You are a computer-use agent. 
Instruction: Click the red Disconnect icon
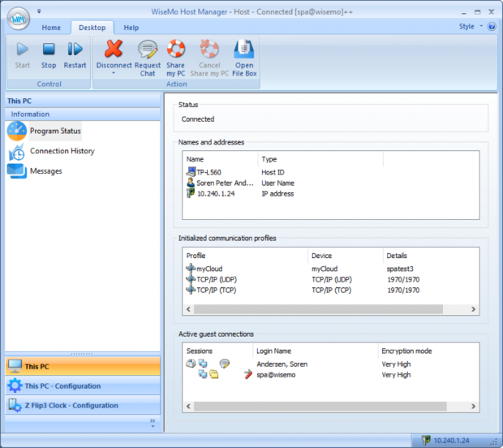pyautogui.click(x=114, y=49)
